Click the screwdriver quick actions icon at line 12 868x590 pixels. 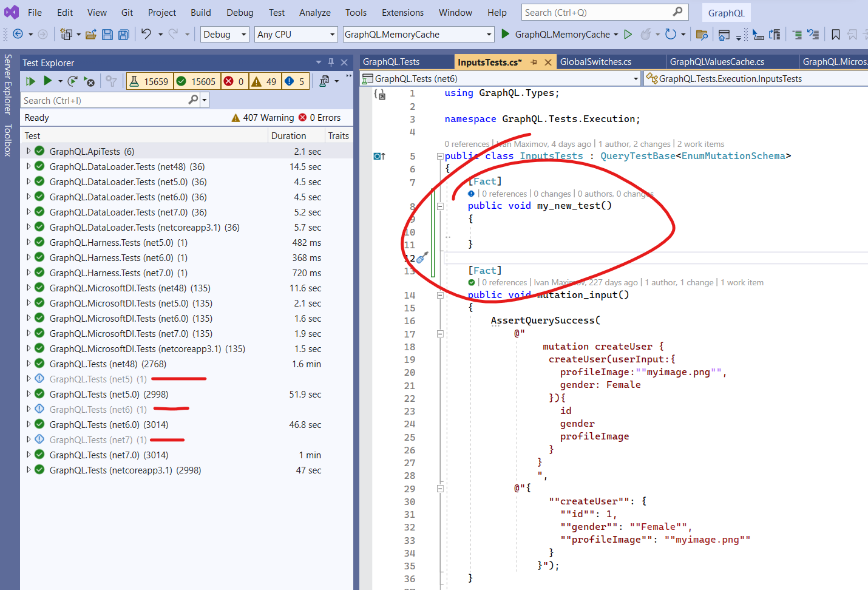422,258
